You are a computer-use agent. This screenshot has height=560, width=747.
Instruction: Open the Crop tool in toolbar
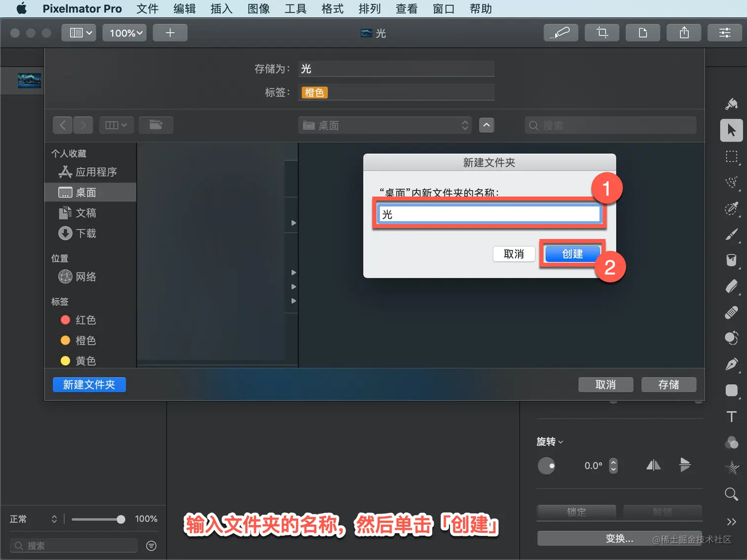[602, 33]
